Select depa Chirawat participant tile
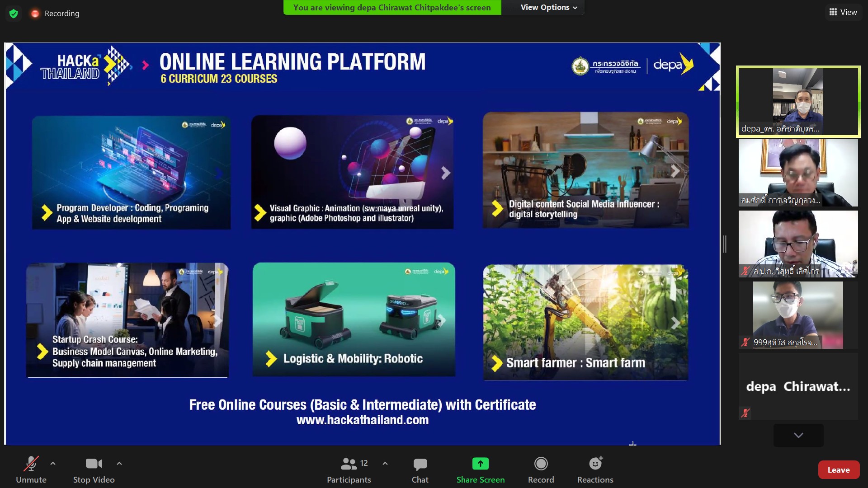868x488 pixels. point(798,386)
